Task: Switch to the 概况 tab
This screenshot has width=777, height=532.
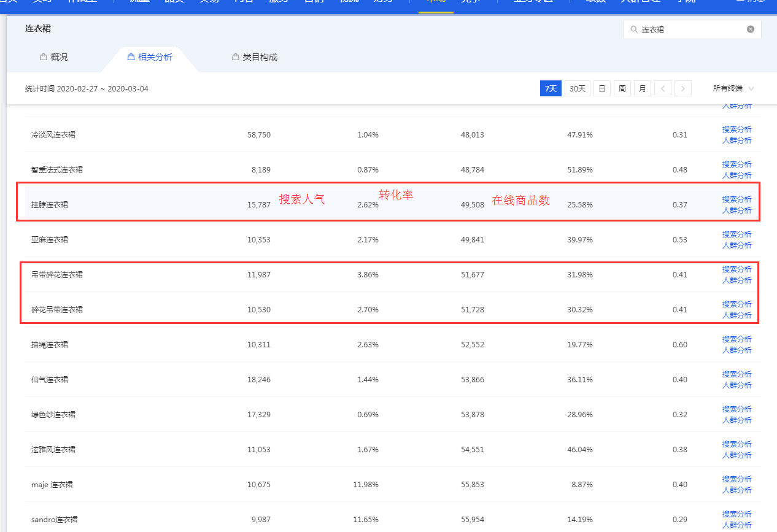Action: pos(59,57)
